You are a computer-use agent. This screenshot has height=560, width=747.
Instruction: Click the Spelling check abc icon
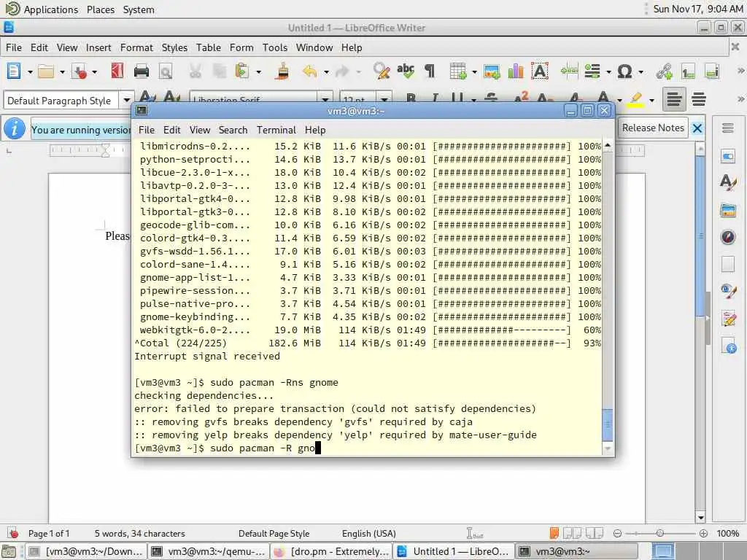406,71
